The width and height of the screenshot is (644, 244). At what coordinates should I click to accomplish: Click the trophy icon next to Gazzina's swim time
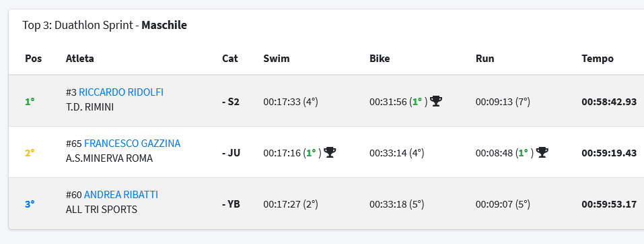pyautogui.click(x=330, y=152)
